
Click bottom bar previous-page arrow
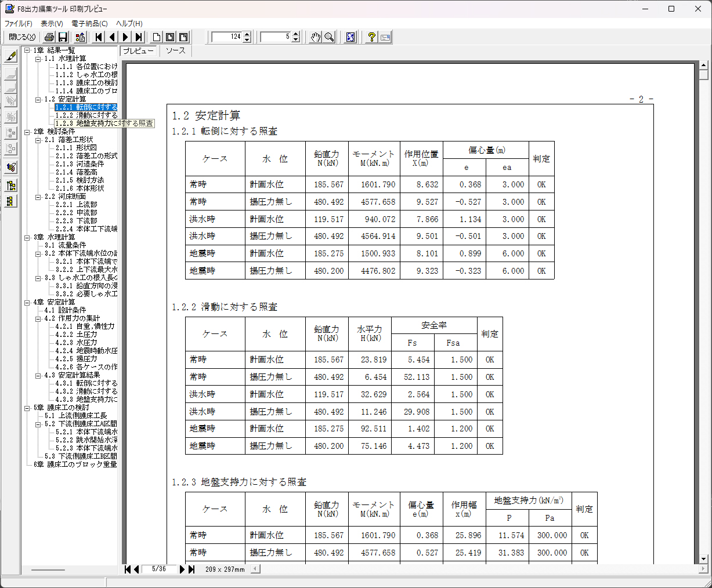point(136,569)
